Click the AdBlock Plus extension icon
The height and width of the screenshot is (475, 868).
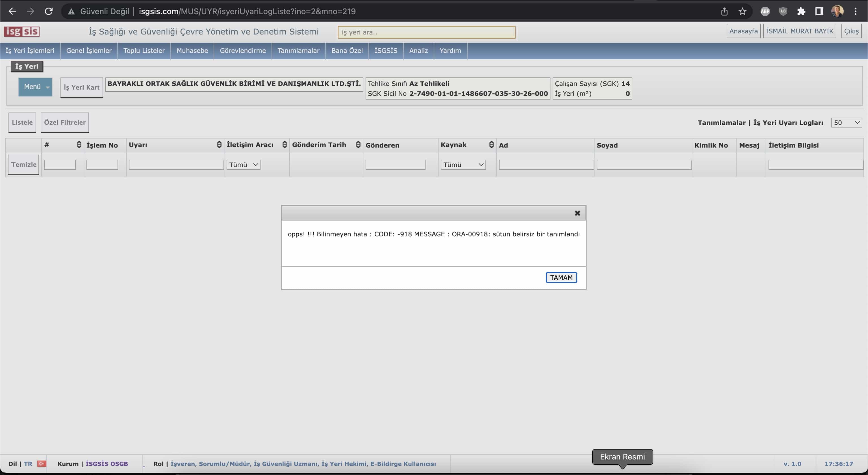click(765, 12)
